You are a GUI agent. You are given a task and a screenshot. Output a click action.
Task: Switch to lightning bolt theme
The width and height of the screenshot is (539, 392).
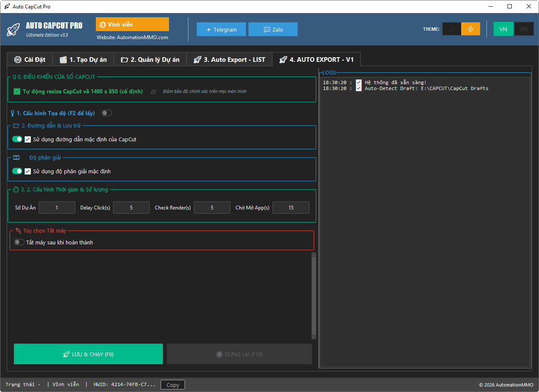click(471, 29)
